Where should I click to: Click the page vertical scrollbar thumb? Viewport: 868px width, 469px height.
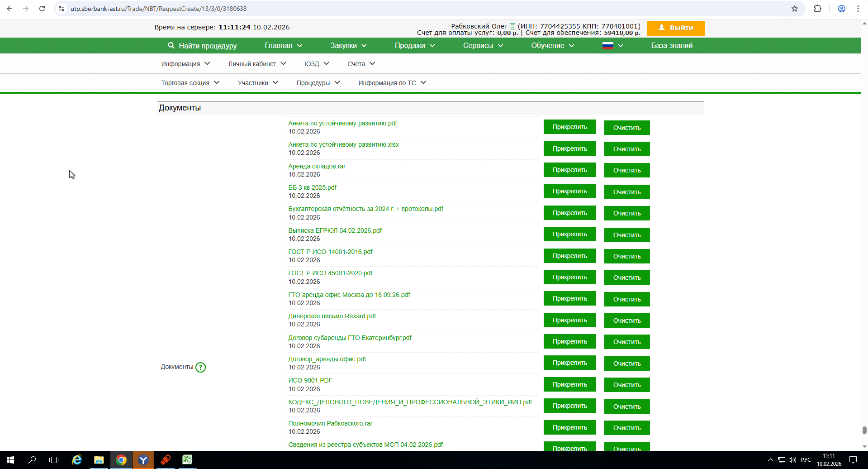click(x=864, y=430)
